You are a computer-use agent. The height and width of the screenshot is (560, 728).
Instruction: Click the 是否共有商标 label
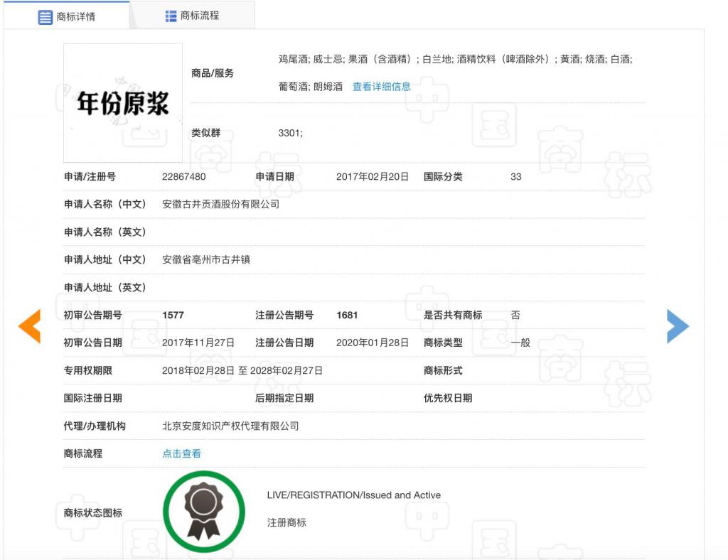pyautogui.click(x=453, y=315)
